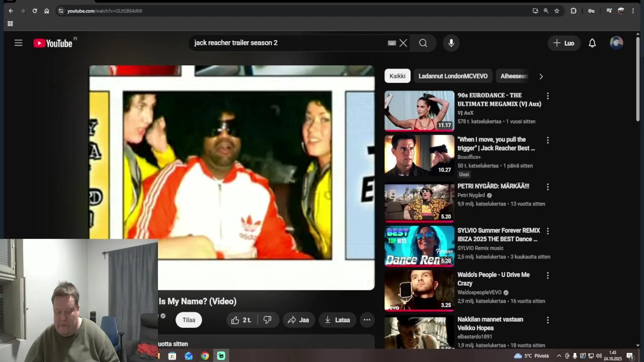Screen dimensions: 644x362
Task: Open the browser extensions puzzle icon
Action: click(574, 11)
